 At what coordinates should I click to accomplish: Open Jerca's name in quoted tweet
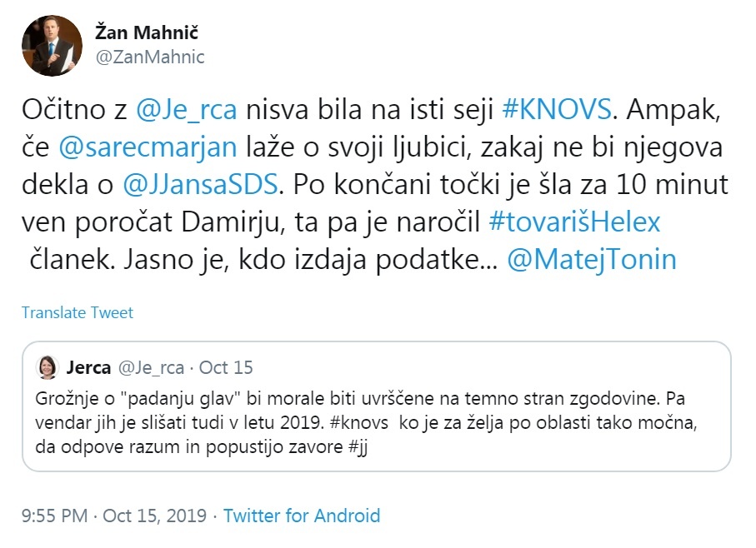point(88,367)
